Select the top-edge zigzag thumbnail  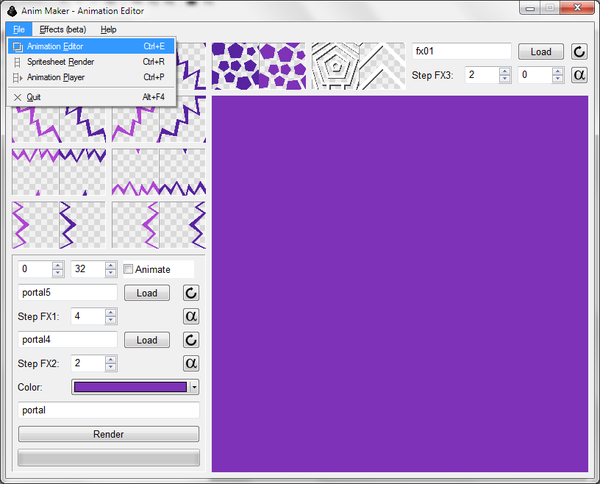coord(59,172)
